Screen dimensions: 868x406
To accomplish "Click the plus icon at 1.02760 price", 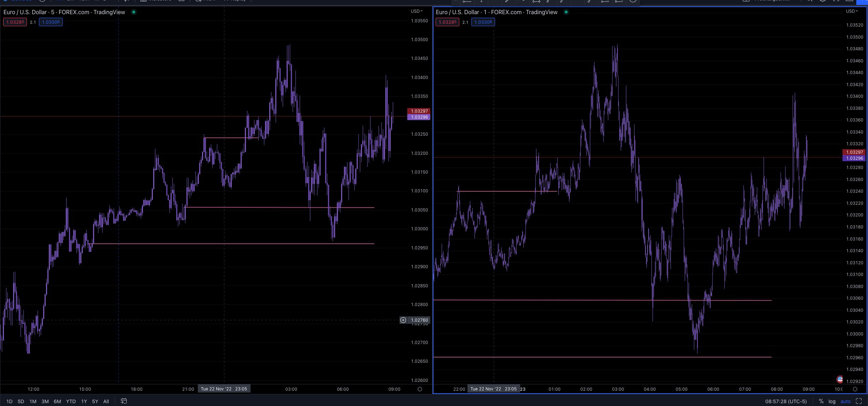I will [403, 320].
